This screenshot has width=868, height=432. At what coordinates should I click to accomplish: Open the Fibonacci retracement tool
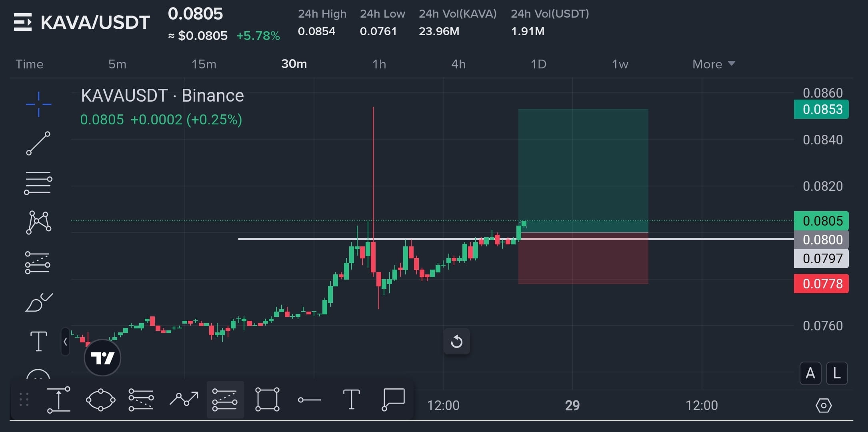click(x=38, y=183)
